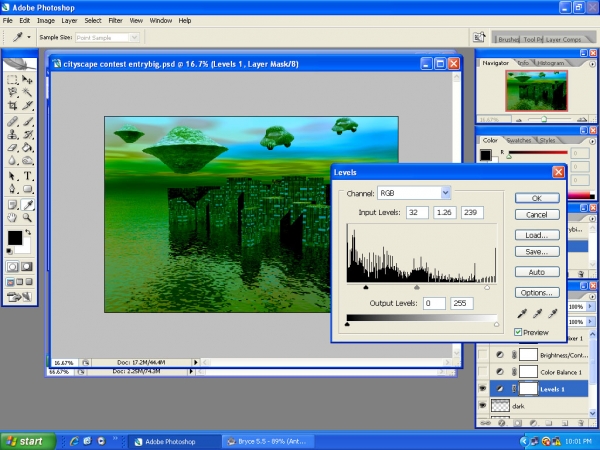600x450 pixels.
Task: Open the Color panel menu arrow
Action: pyautogui.click(x=592, y=141)
